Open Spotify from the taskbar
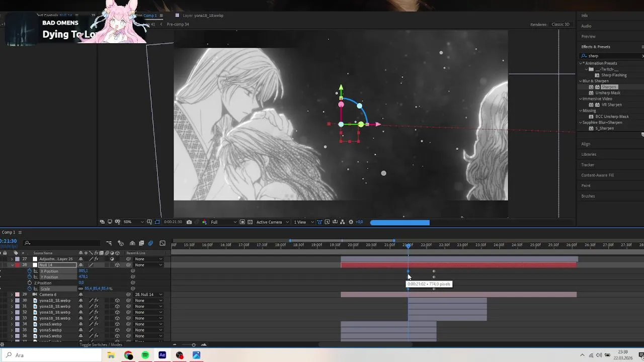The height and width of the screenshot is (362, 644). point(145,355)
